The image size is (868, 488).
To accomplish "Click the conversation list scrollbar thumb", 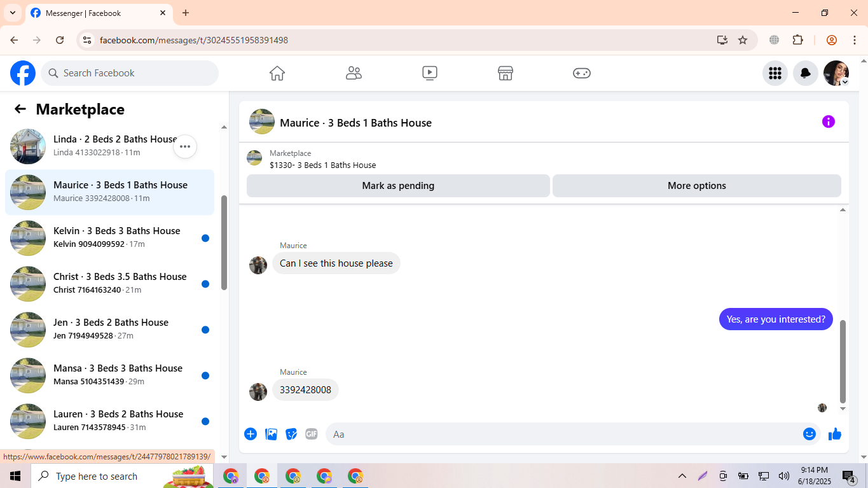I will 224,243.
